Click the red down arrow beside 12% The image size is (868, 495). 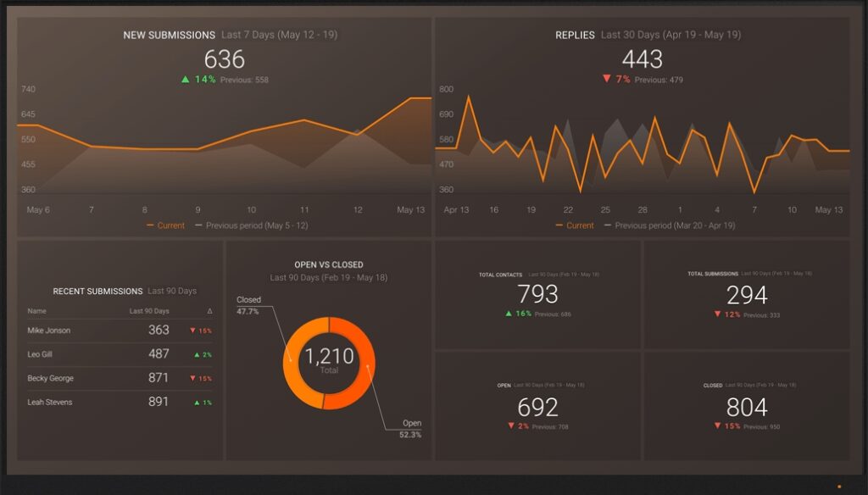click(x=717, y=314)
